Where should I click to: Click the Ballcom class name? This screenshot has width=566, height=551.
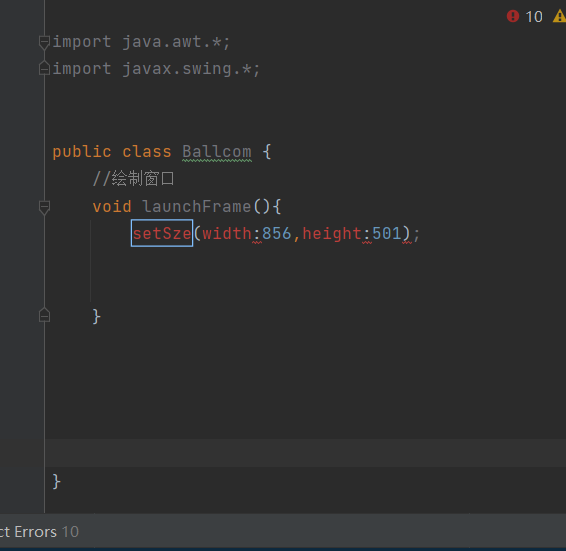click(217, 152)
